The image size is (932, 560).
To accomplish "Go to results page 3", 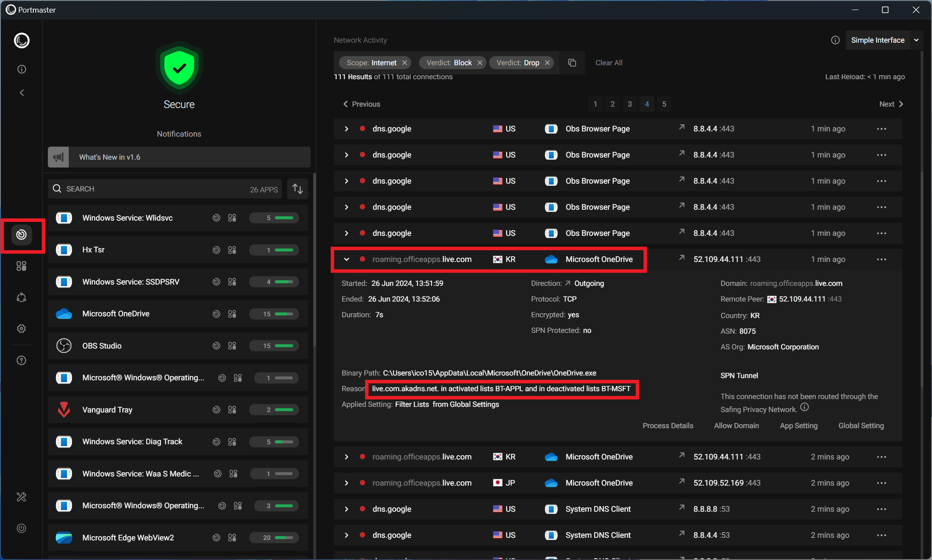I will pos(630,104).
